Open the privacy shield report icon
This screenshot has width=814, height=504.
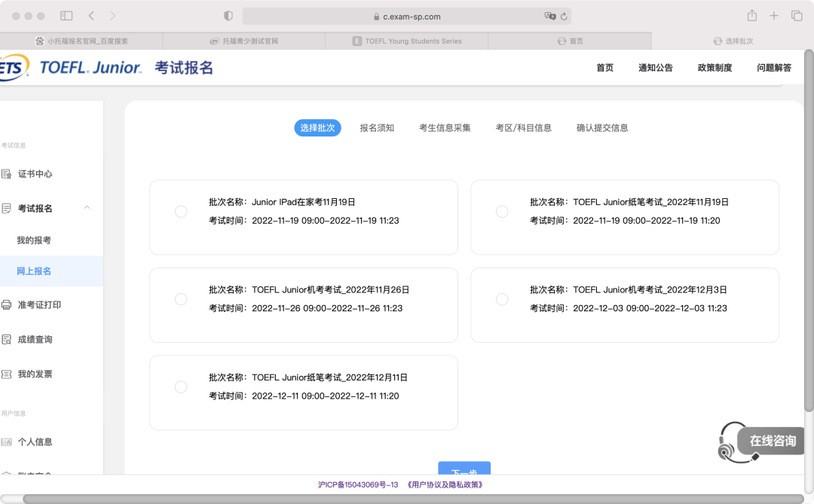pyautogui.click(x=228, y=16)
